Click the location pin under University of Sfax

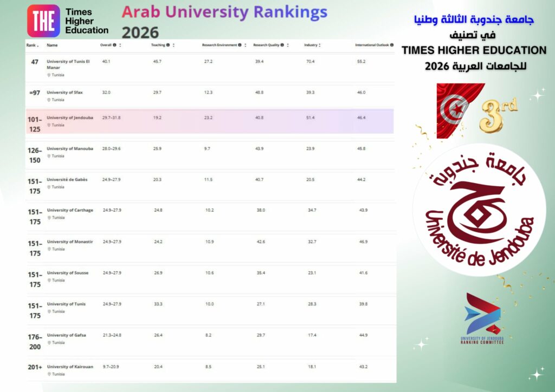49,100
